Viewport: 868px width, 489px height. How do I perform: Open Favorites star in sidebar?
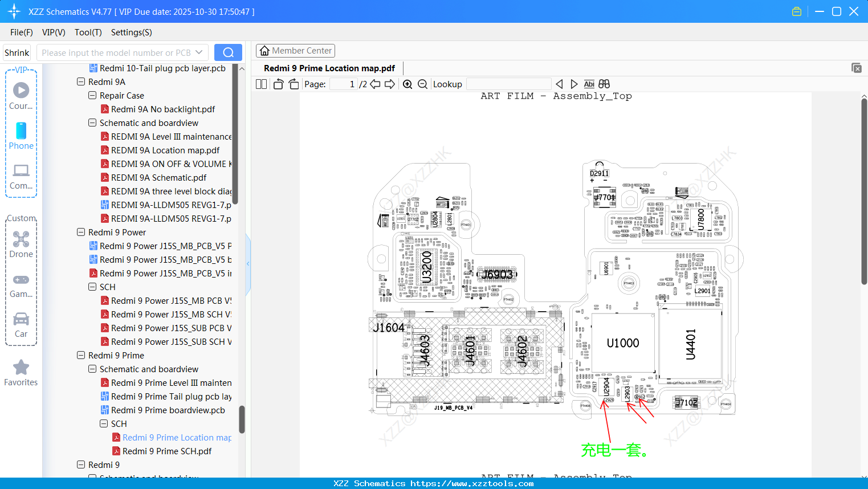point(21,373)
